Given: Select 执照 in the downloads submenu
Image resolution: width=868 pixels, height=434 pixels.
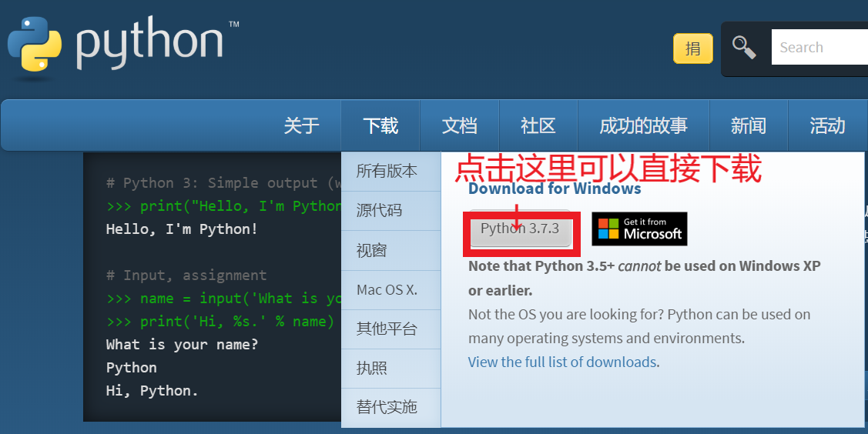Looking at the screenshot, I should (x=390, y=369).
